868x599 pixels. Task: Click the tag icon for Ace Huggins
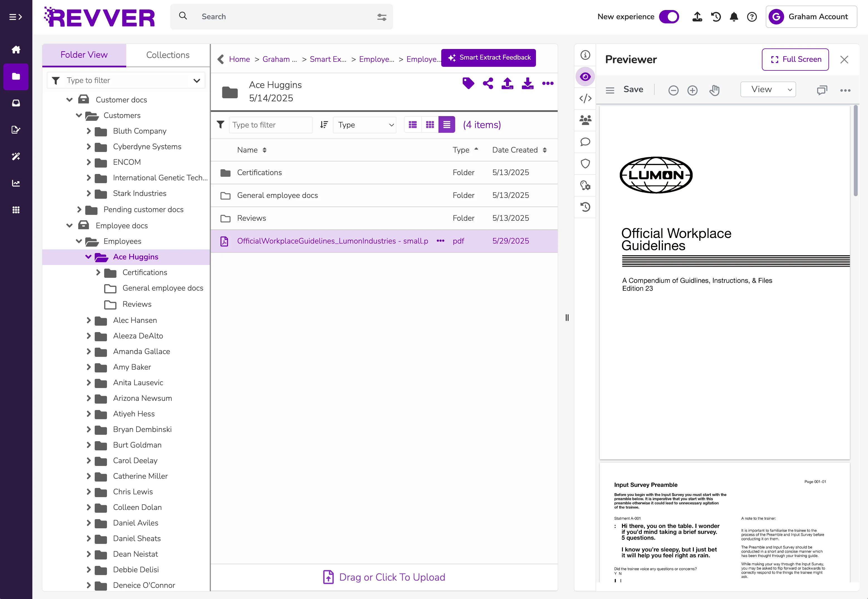coord(468,83)
